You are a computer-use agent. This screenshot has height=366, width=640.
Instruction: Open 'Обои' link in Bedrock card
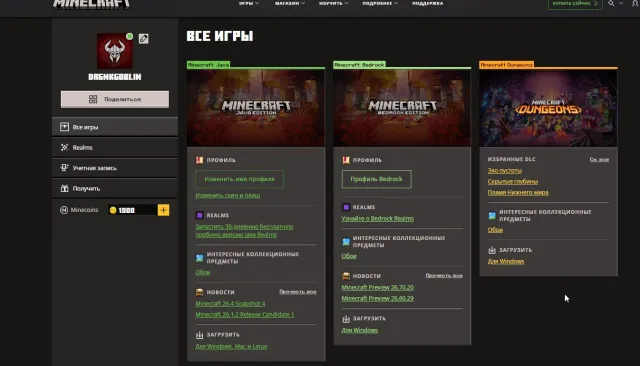(x=349, y=256)
